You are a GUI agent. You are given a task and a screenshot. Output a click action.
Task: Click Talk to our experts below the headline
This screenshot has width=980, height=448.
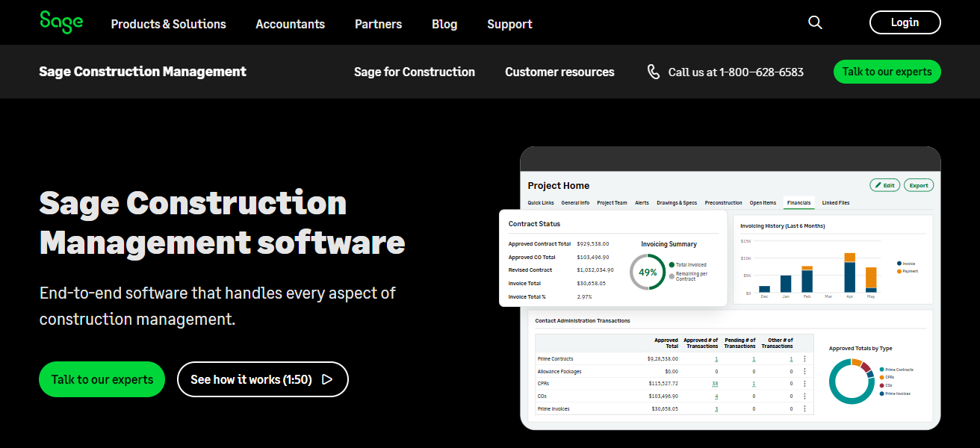point(102,379)
